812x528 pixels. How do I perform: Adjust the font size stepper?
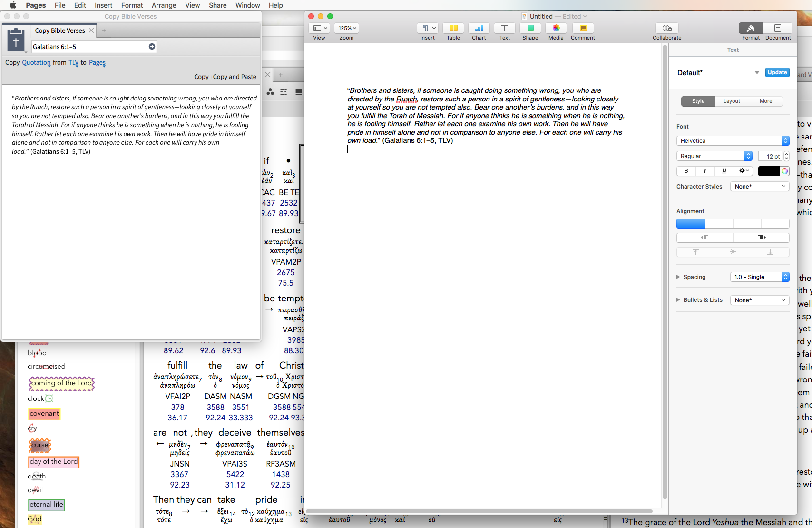point(786,156)
